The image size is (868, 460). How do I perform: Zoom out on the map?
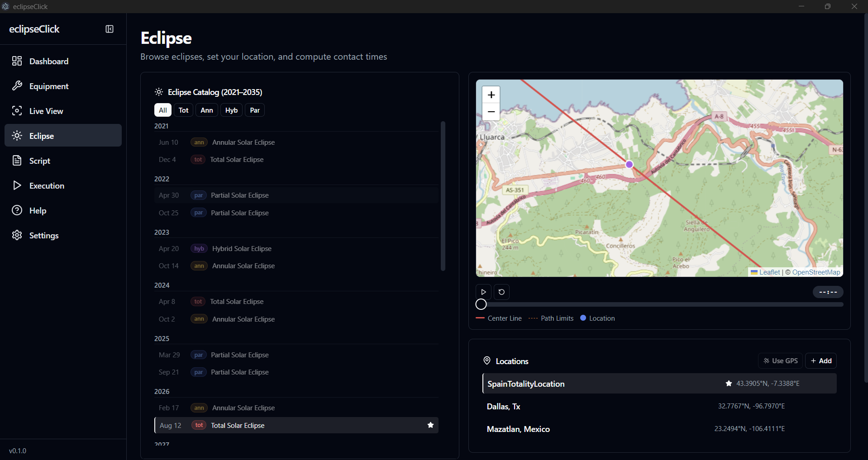pos(491,112)
